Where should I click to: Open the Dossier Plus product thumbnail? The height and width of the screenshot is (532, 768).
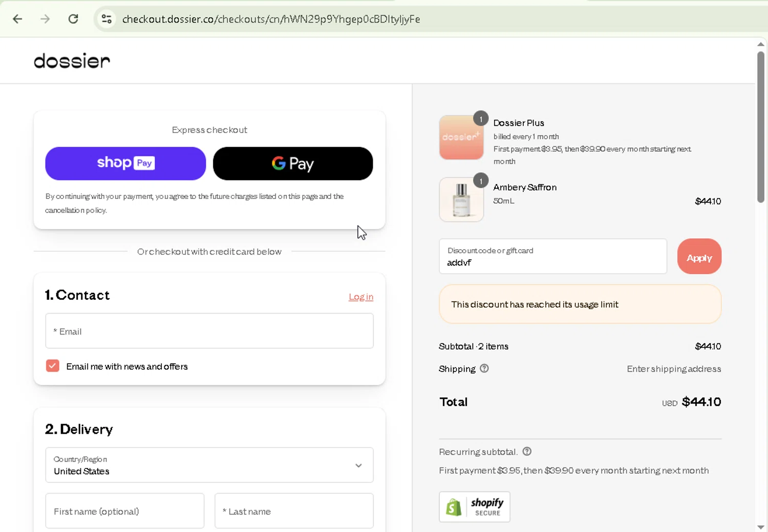(461, 137)
